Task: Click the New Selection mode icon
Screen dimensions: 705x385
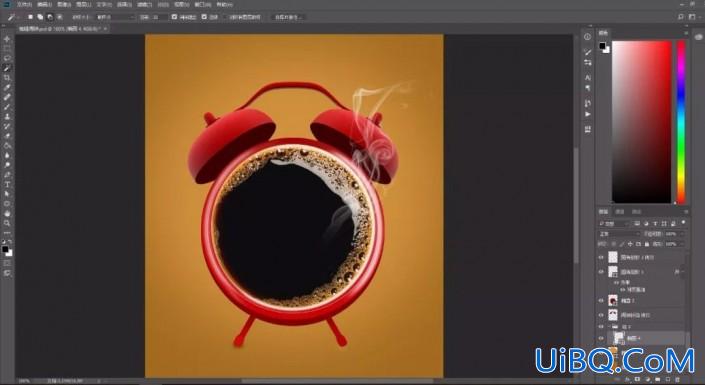Action: [30, 17]
